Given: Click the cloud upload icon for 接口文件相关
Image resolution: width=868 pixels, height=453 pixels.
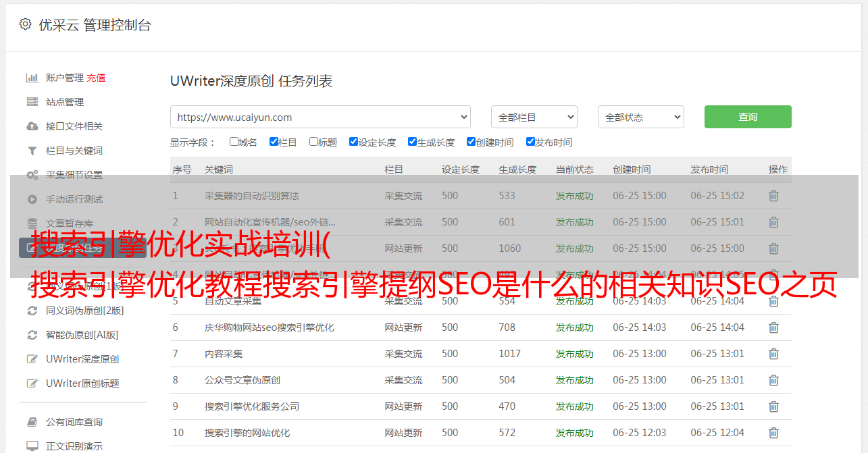Looking at the screenshot, I should (32, 126).
